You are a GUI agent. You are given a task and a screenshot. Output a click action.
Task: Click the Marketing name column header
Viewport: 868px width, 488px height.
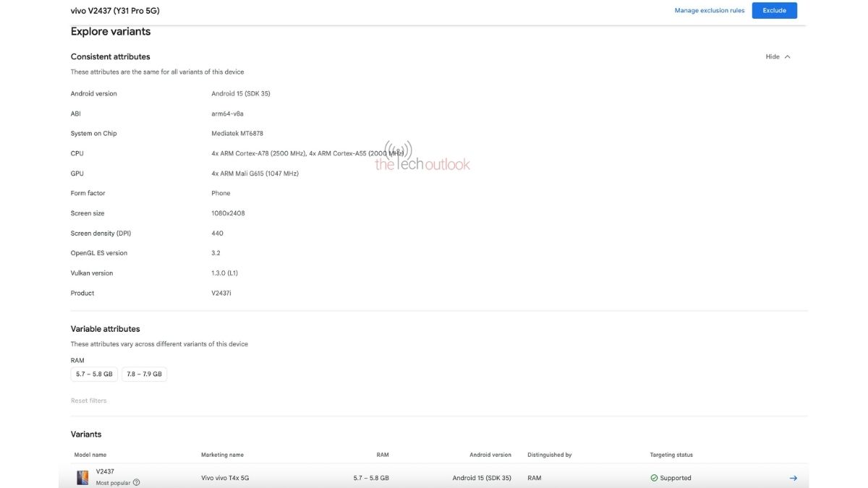click(222, 455)
